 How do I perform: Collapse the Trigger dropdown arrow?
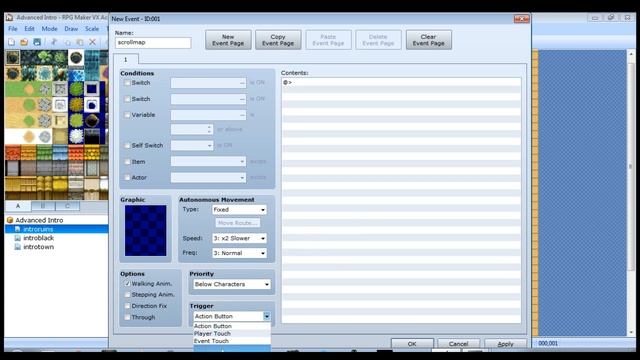pyautogui.click(x=267, y=316)
